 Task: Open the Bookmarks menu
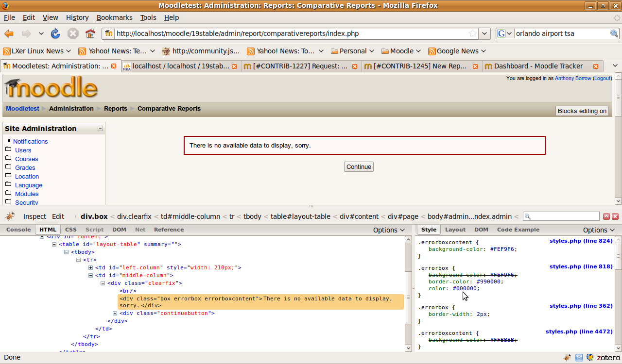115,17
